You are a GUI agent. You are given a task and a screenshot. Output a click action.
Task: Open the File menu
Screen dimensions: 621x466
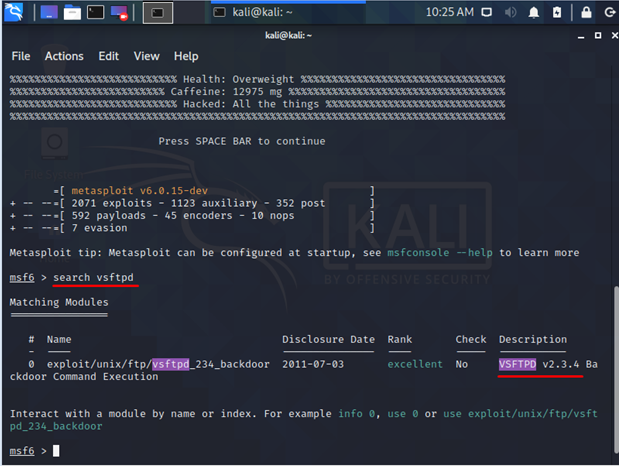pos(21,56)
